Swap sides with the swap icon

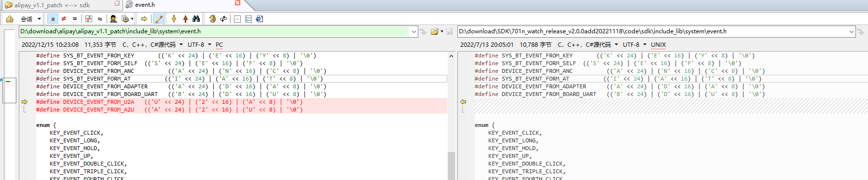click(x=223, y=19)
